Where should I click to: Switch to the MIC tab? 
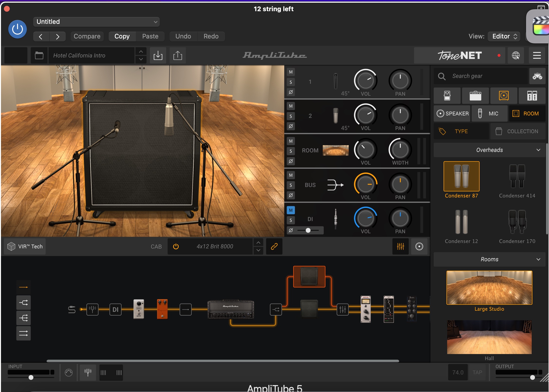point(489,113)
